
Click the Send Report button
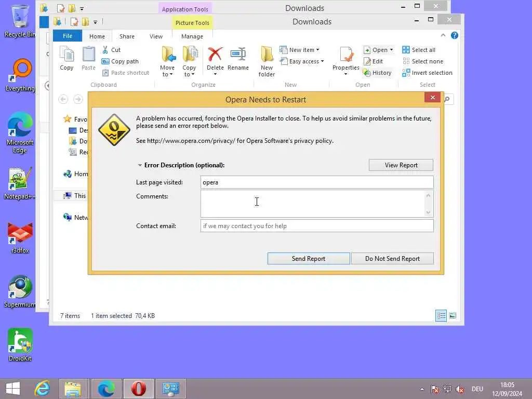click(x=309, y=259)
